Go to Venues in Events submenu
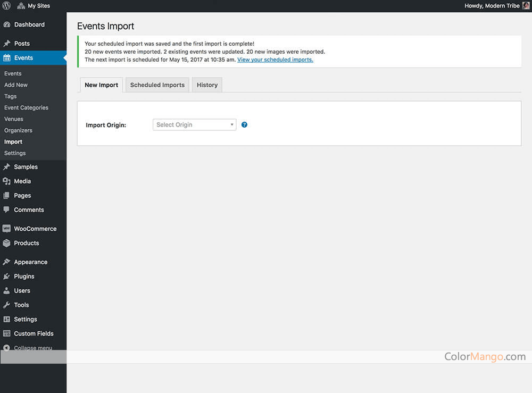Screen dimensions: 532x393 click(x=14, y=119)
